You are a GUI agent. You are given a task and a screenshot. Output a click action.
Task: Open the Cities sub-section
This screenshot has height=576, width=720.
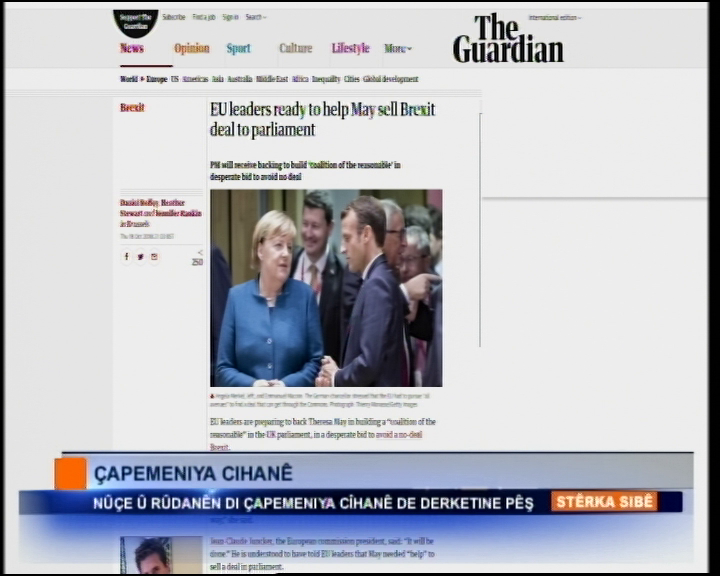pyautogui.click(x=351, y=79)
